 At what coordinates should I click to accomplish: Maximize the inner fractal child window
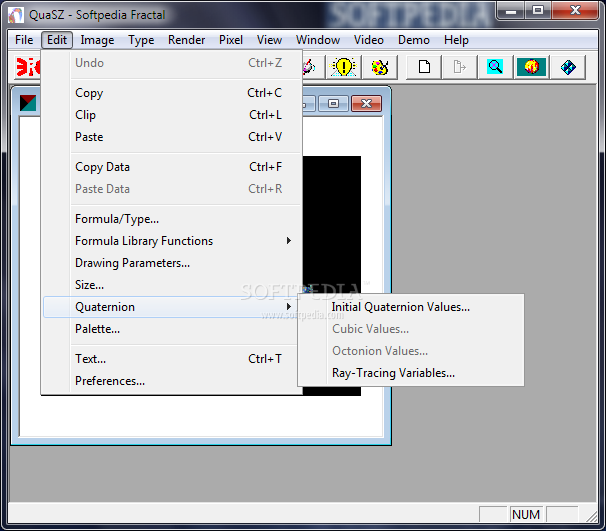[333, 104]
